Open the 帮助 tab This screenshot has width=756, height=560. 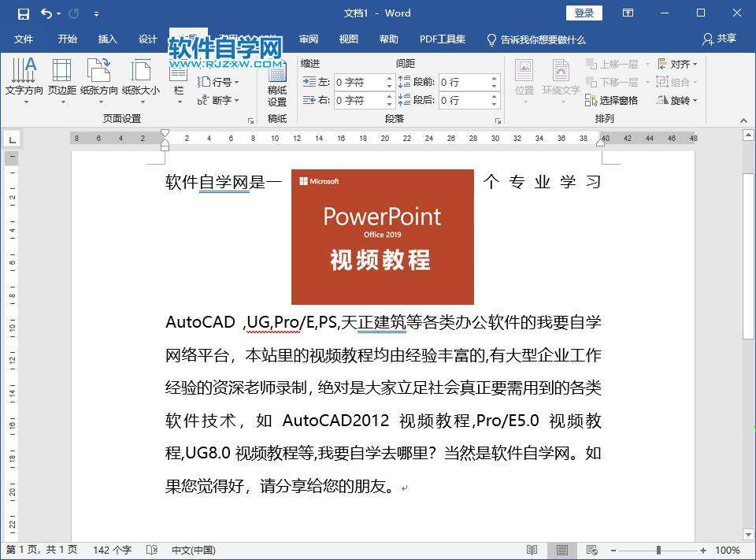(x=388, y=39)
